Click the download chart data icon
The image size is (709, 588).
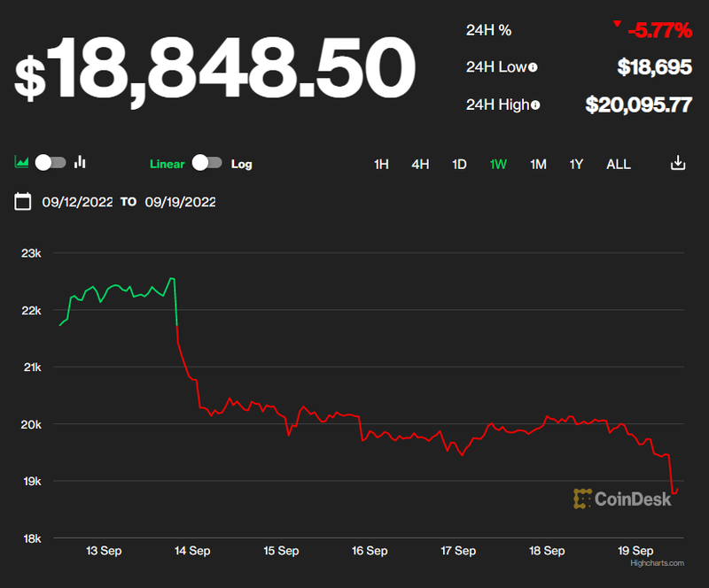678,163
